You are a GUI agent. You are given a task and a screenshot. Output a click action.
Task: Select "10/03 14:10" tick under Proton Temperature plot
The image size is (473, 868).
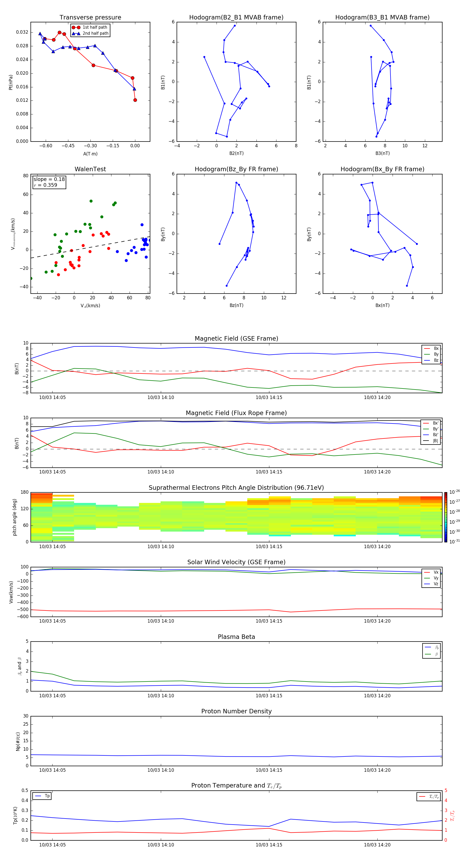[161, 845]
